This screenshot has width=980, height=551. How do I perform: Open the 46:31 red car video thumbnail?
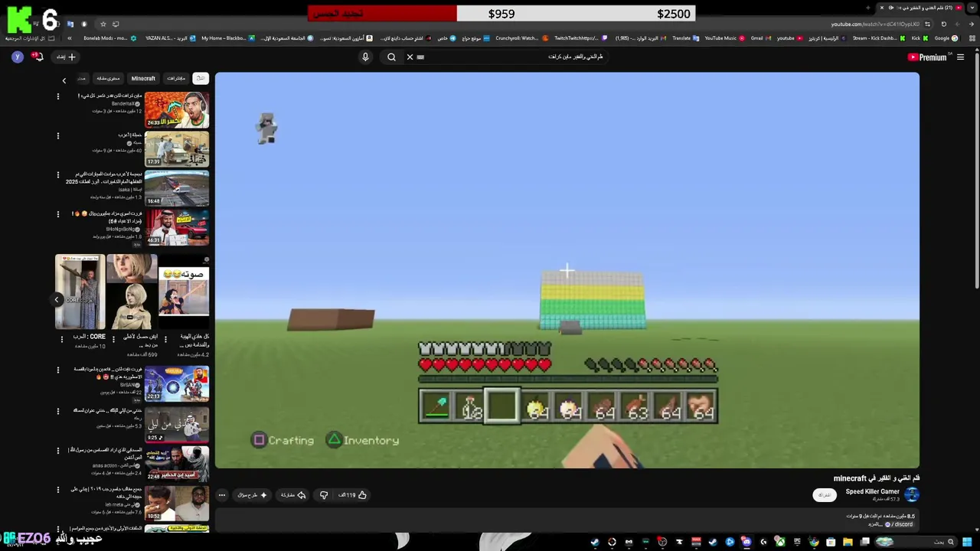click(177, 227)
